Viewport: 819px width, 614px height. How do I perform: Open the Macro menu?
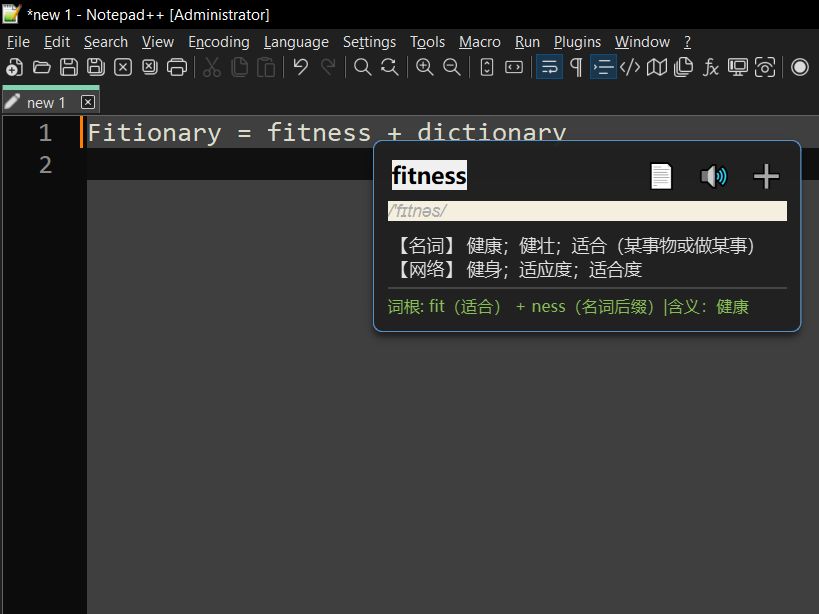pos(479,42)
